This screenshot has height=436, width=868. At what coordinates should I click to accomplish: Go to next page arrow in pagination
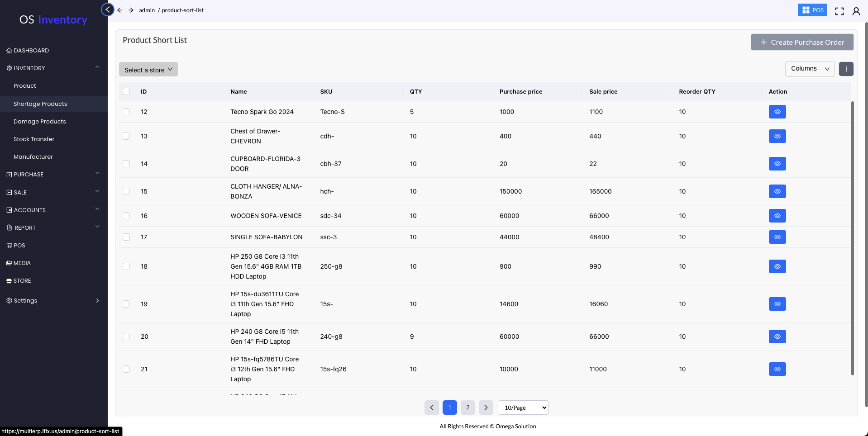coord(486,408)
